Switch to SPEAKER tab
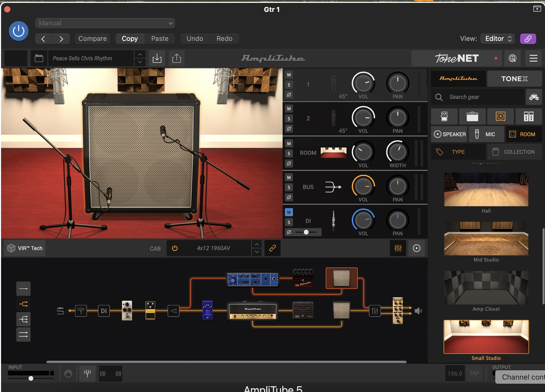 click(449, 134)
